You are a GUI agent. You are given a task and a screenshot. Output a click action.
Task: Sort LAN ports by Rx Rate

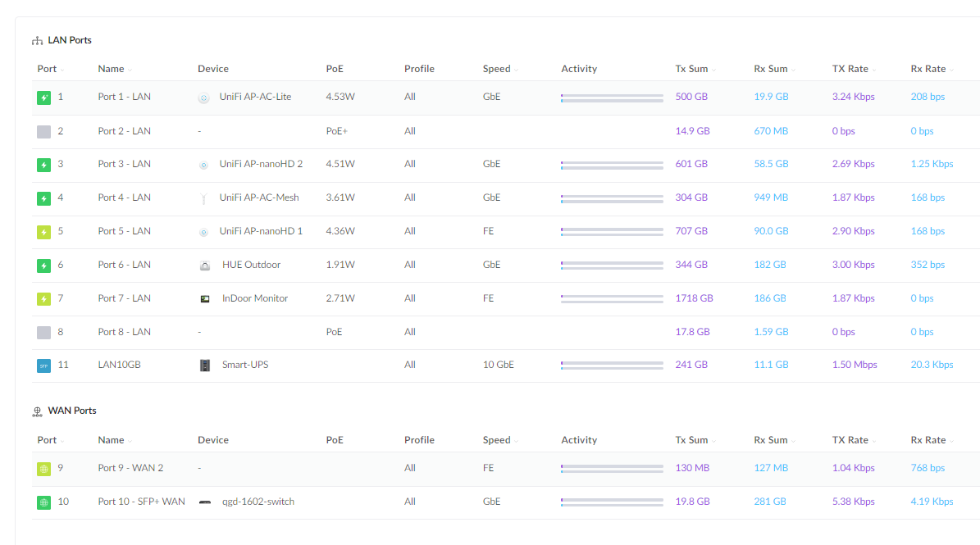pos(932,69)
